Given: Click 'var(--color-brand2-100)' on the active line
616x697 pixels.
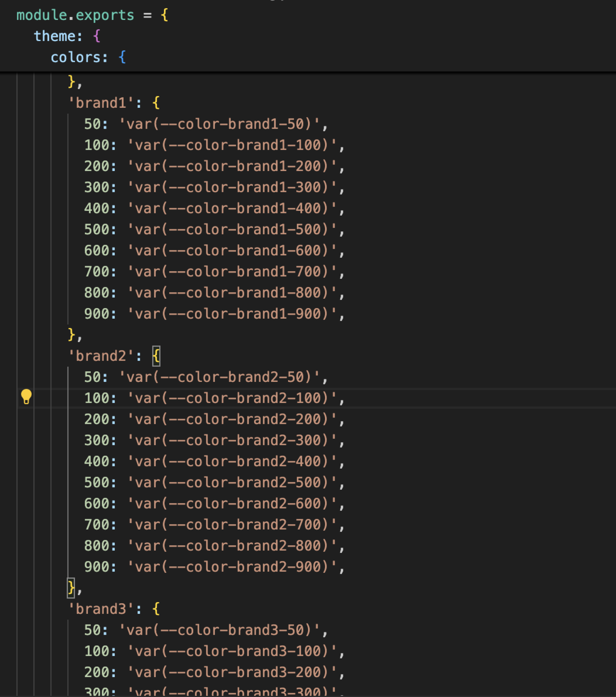Looking at the screenshot, I should click(232, 398).
